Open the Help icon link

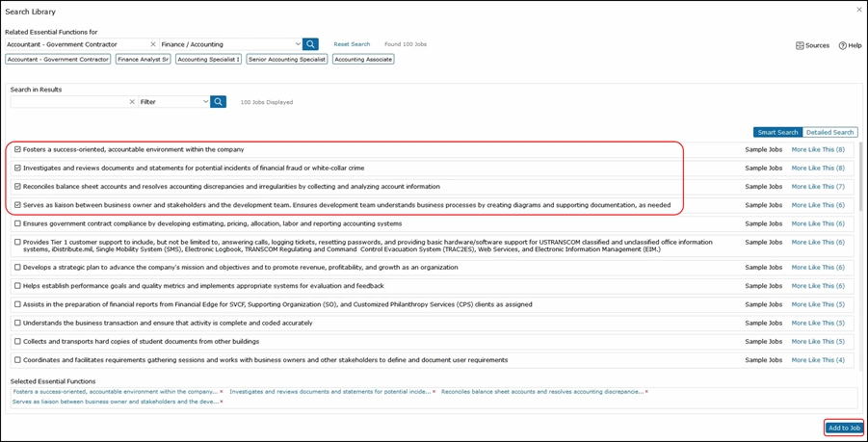coord(850,45)
